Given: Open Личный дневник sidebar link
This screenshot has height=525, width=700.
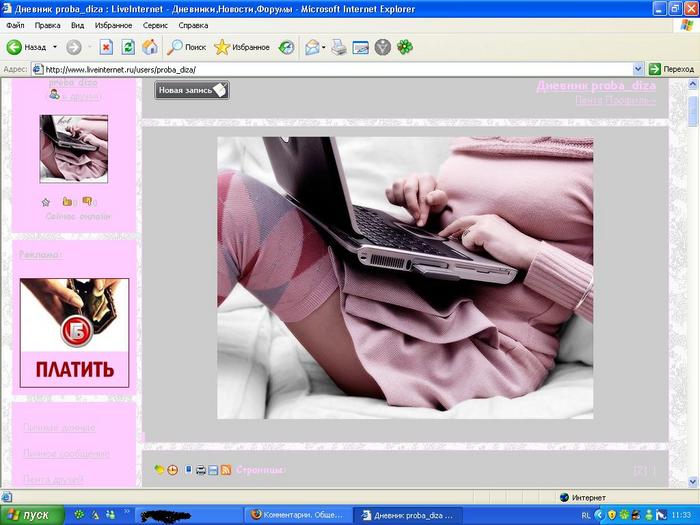Looking at the screenshot, I should click(x=59, y=427).
